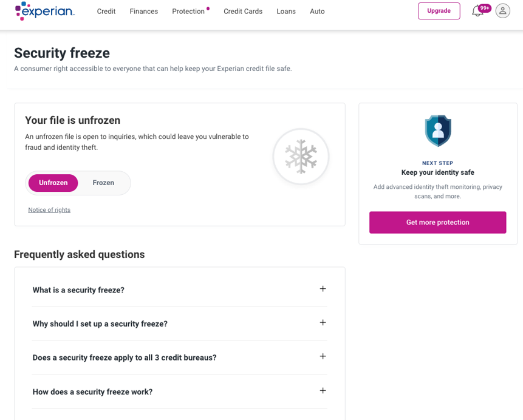Open the Finances menu
Screen dimensions: 523x420
pyautogui.click(x=144, y=12)
